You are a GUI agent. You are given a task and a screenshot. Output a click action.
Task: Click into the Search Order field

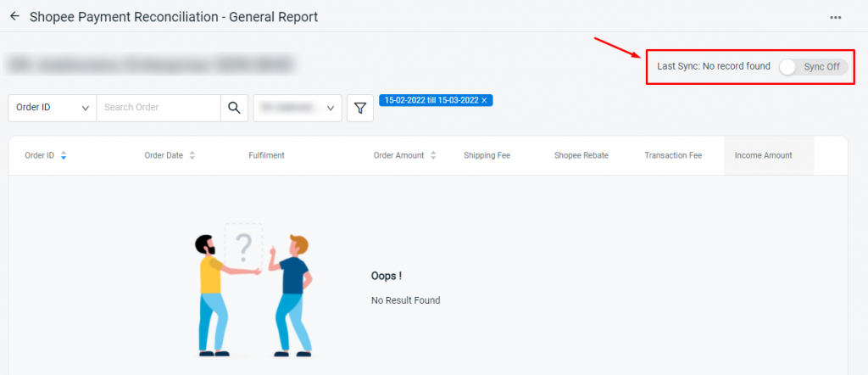pos(159,108)
